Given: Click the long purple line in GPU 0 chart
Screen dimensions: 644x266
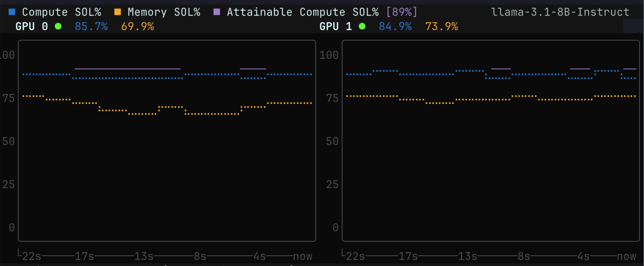Looking at the screenshot, I should (x=127, y=69).
